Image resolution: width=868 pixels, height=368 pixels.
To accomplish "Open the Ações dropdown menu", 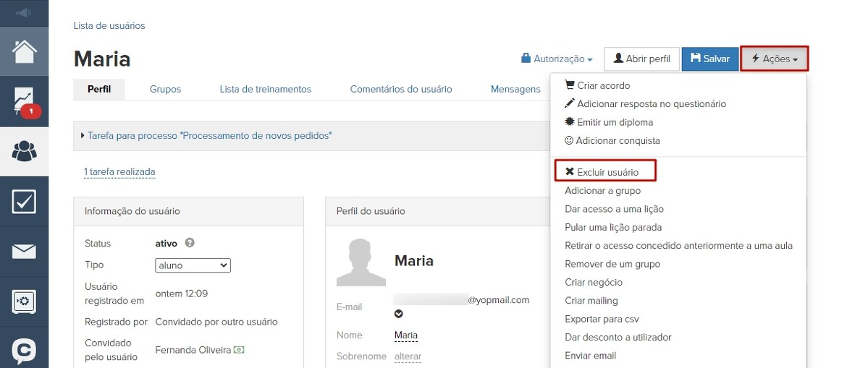I will [774, 59].
